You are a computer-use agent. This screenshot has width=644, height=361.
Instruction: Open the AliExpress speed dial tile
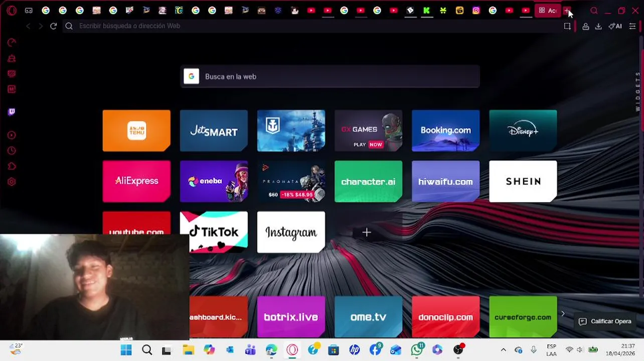(136, 181)
